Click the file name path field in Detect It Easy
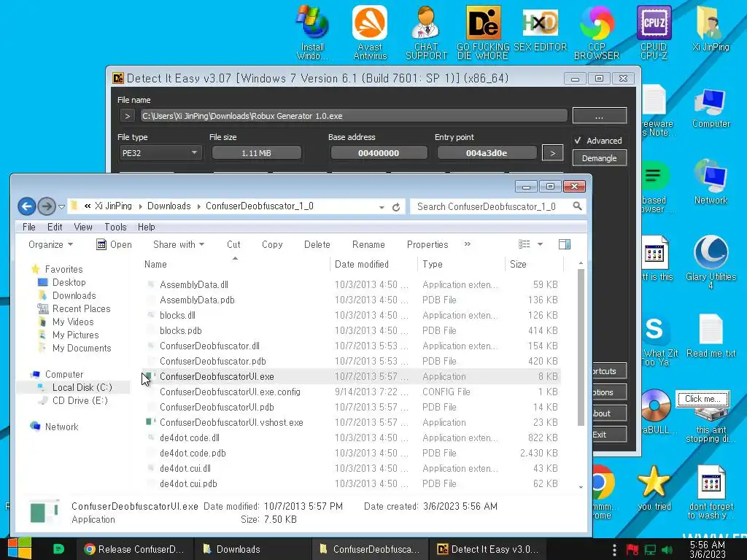Viewport: 747px width, 560px height. pos(354,116)
